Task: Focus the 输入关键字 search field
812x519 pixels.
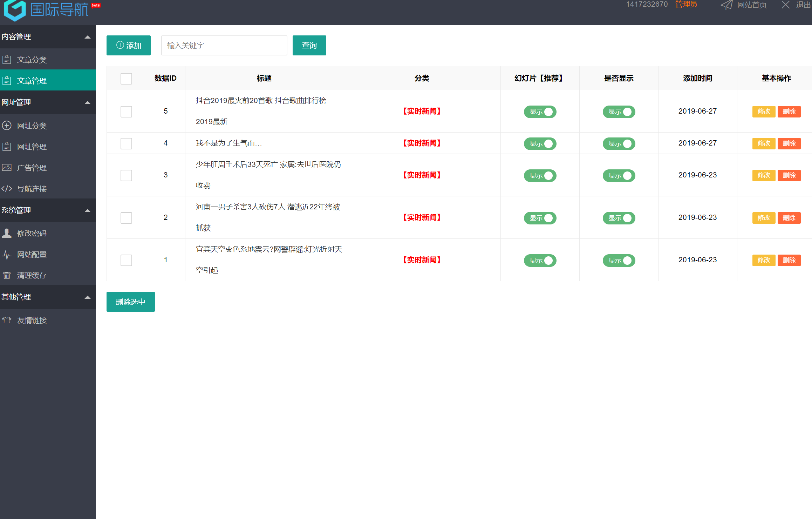Action: pyautogui.click(x=224, y=45)
